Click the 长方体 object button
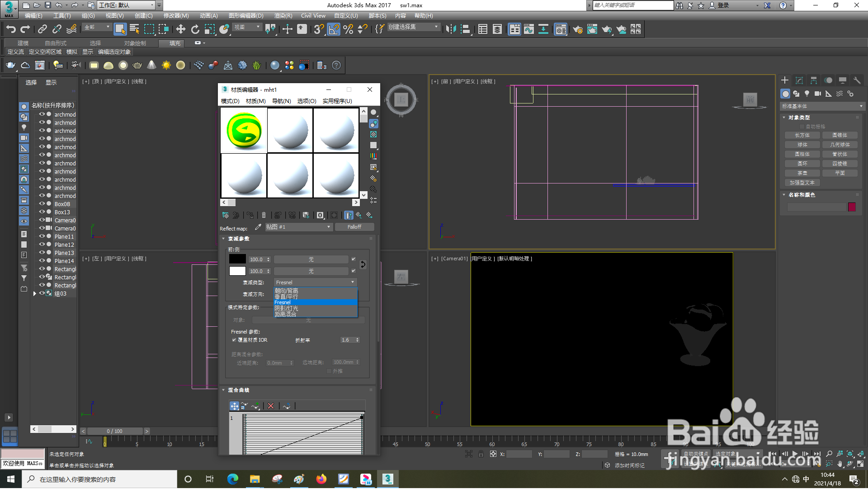Screen dimensions: 868x489 802,136
